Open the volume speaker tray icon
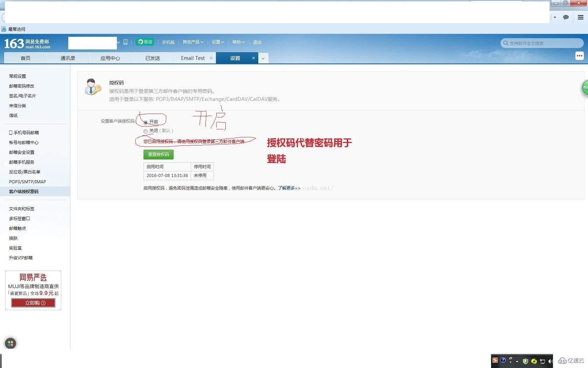The image size is (588, 368). point(550,361)
